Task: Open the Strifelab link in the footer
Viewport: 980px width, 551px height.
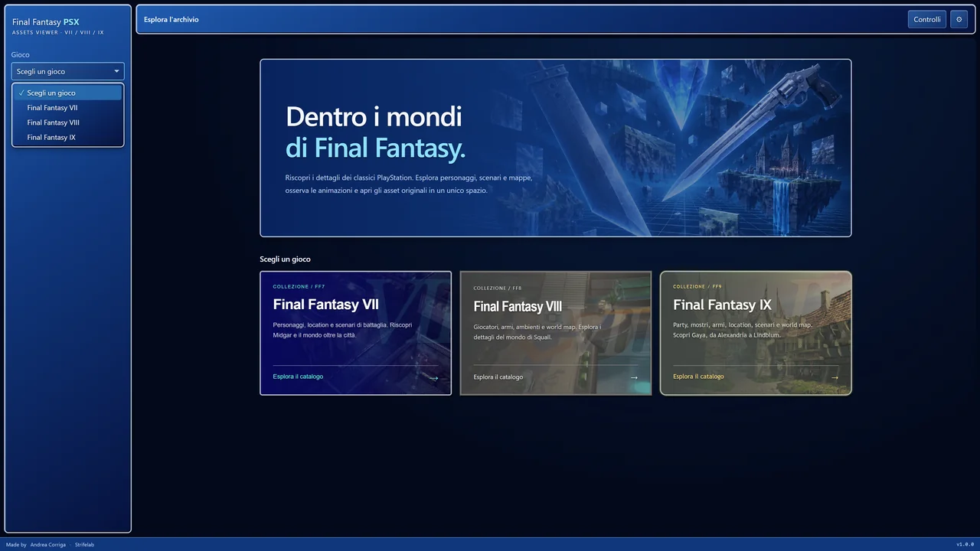Action: [84, 545]
